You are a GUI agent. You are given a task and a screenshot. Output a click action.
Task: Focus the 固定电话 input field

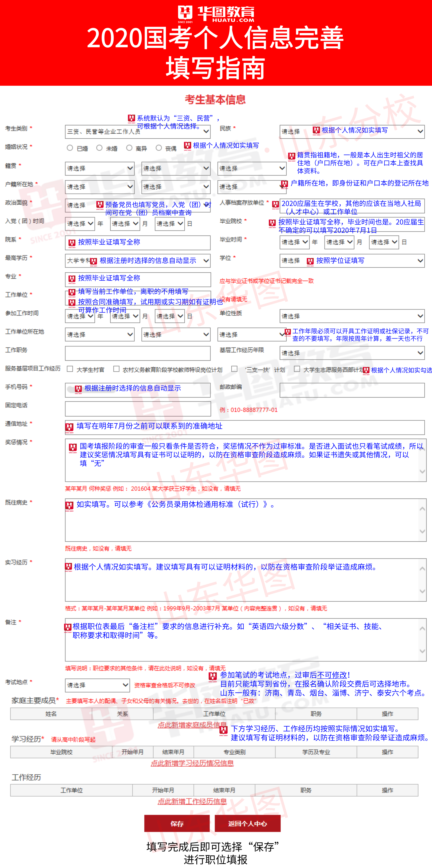click(x=138, y=408)
